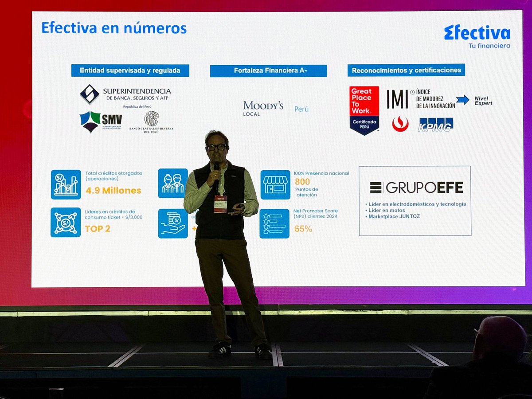The height and width of the screenshot is (399, 532).
Task: Select the 'Entidad supervisada y regulada' header
Action: [x=130, y=70]
